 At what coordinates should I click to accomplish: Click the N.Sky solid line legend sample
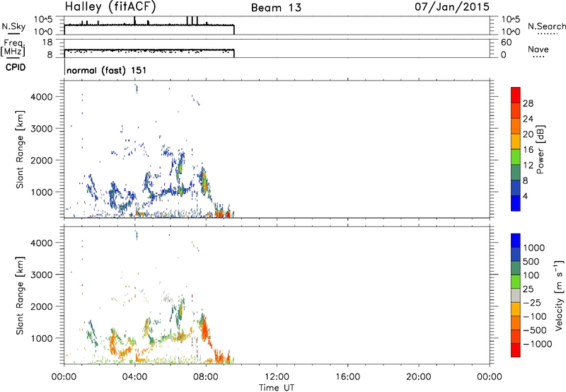[13, 34]
